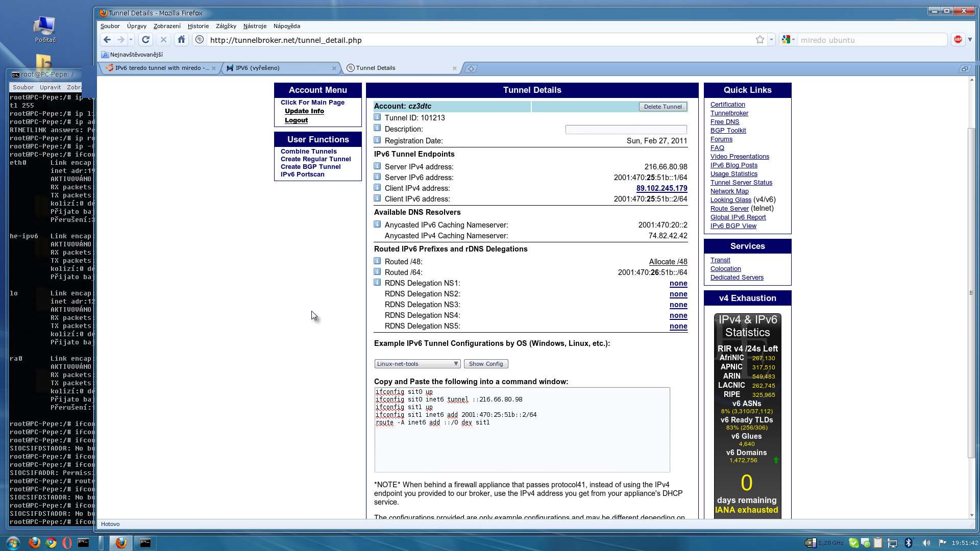Open Create Regular Tunnel link
This screenshot has height=551, width=980.
(x=315, y=159)
